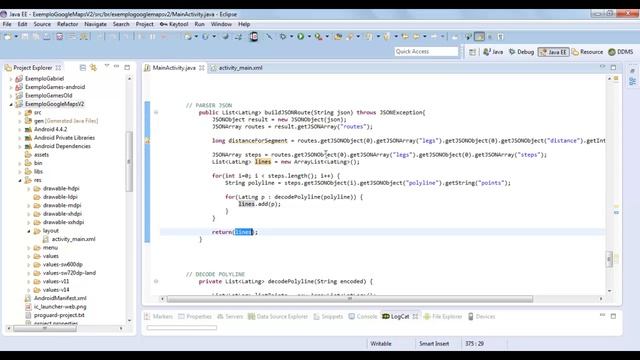The width and height of the screenshot is (640, 360).
Task: Switch to the Debug perspective
Action: pos(522,52)
